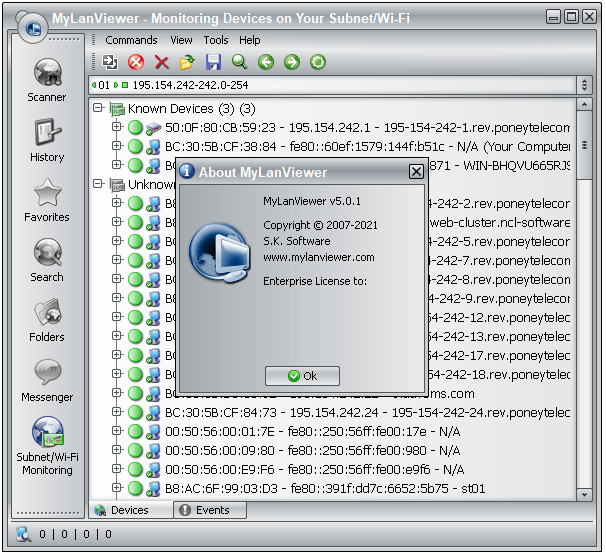The image size is (606, 553).
Task: Open the Help menu
Action: click(x=250, y=40)
